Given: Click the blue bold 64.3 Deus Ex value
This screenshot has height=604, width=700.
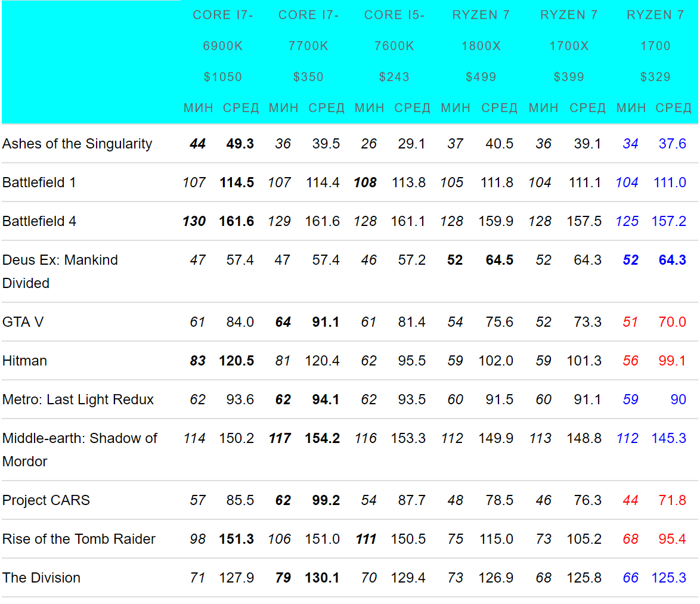Looking at the screenshot, I should tap(672, 260).
